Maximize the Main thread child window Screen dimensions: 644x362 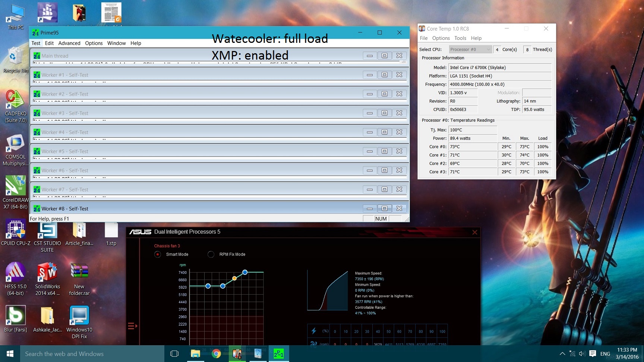pyautogui.click(x=384, y=55)
